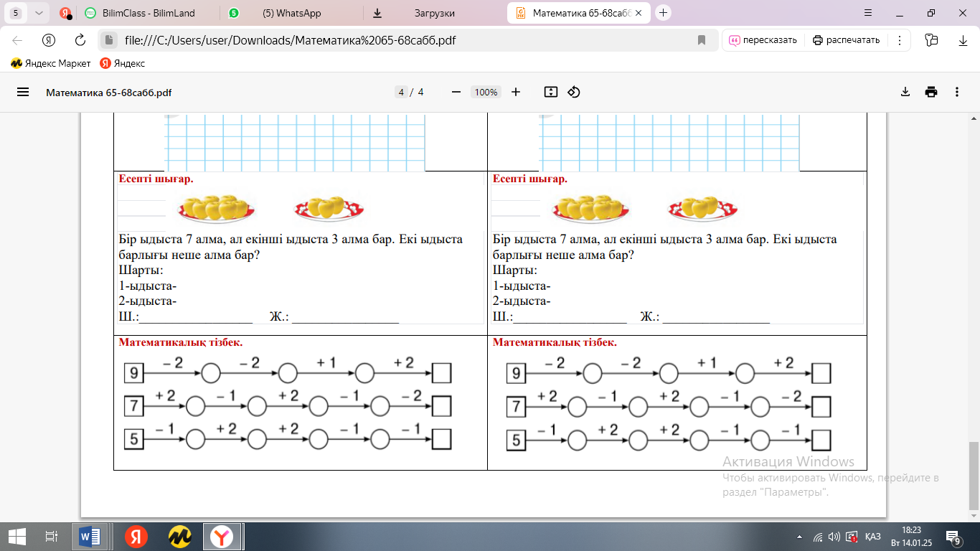Screen dimensions: 980x551
Task: Open the address bar three-dot options
Action: [899, 40]
